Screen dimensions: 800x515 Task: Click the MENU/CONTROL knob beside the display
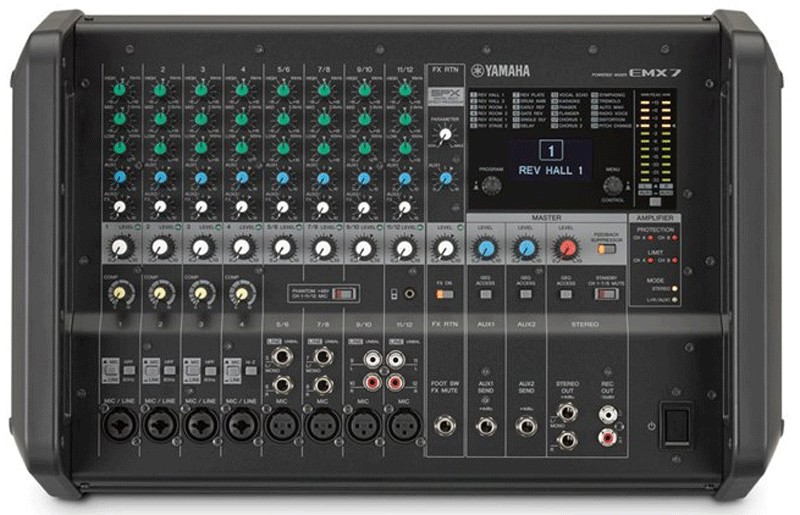[613, 185]
